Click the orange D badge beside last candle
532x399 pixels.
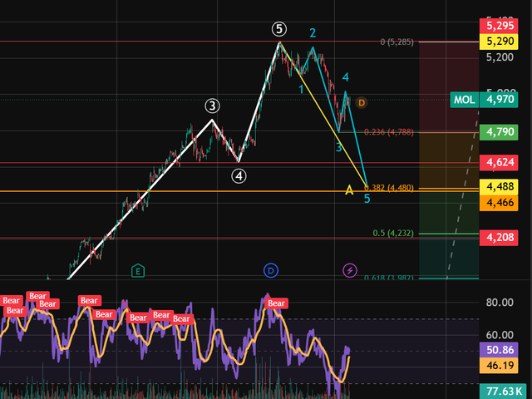point(362,102)
